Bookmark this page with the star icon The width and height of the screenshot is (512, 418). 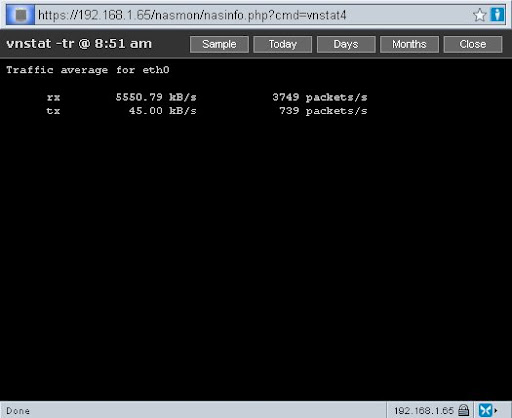click(480, 15)
